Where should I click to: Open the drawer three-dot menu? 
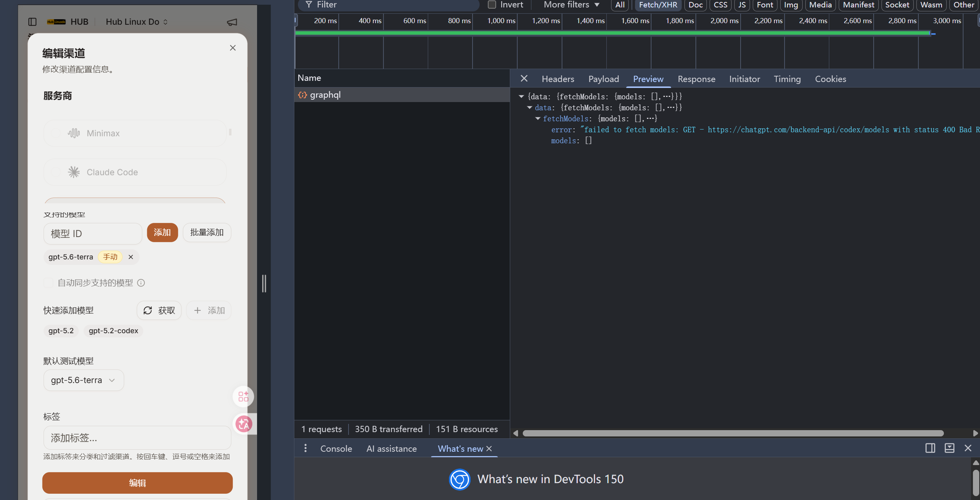click(305, 448)
